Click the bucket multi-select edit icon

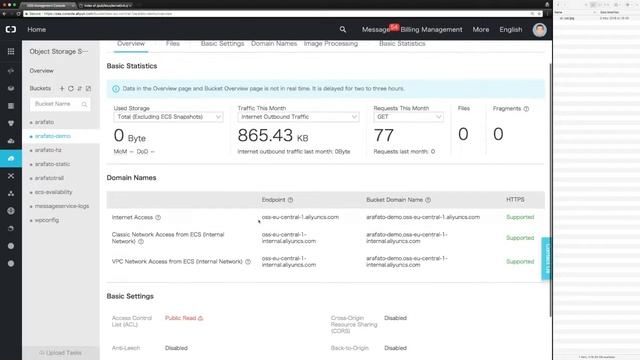coord(88,89)
